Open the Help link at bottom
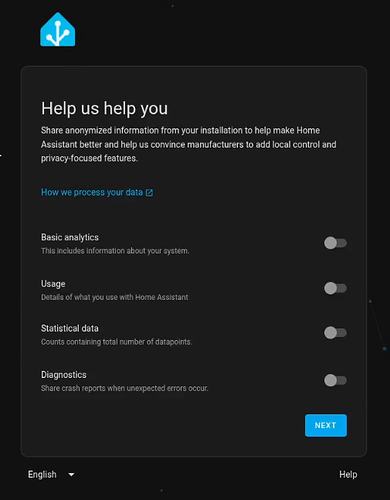Screen dimensions: 390x500 pos(348,474)
